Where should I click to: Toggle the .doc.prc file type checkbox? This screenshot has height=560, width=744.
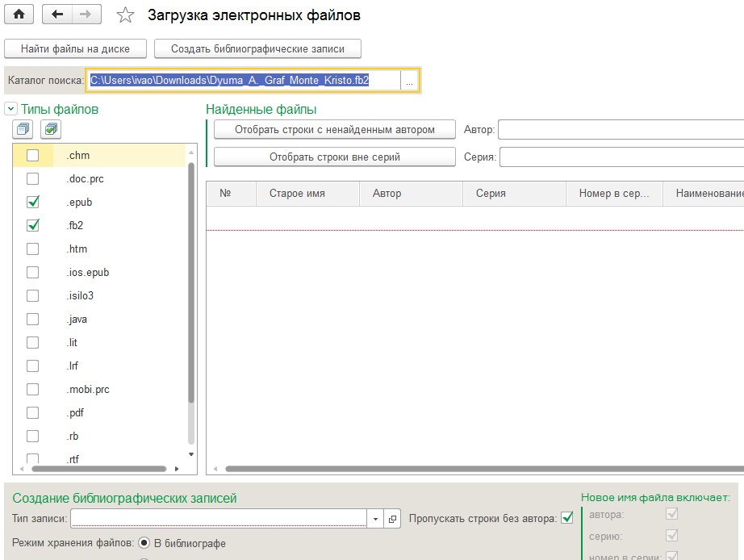tap(33, 178)
